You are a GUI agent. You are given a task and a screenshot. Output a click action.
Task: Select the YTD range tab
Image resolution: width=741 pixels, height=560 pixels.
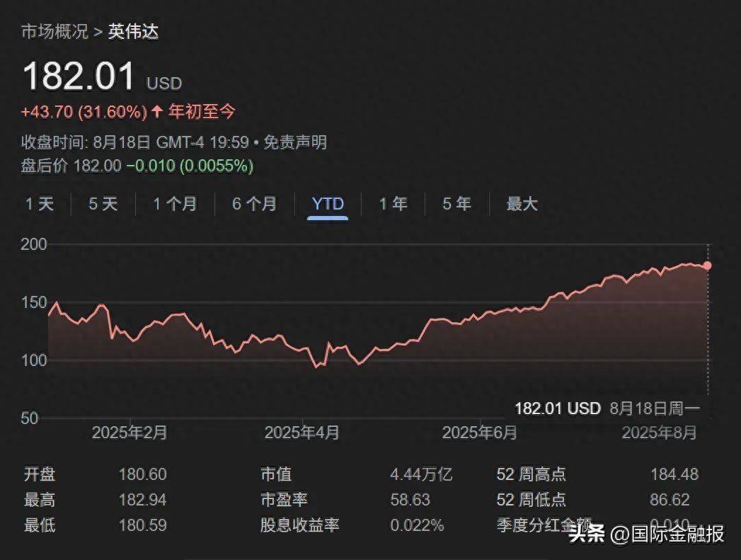(x=328, y=204)
